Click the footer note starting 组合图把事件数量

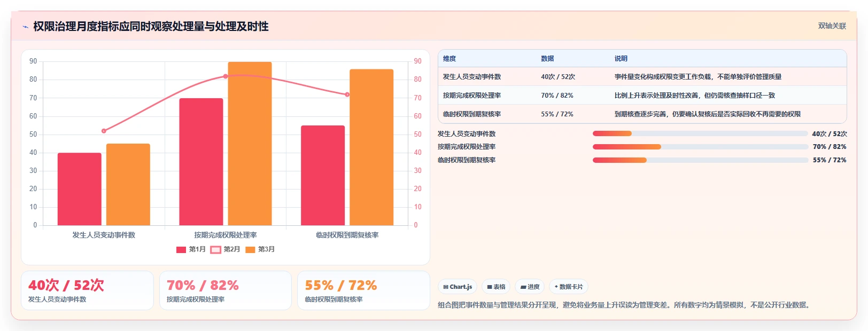(625, 305)
